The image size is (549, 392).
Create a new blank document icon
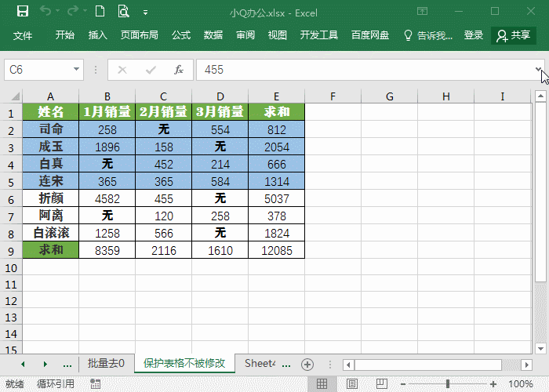tap(100, 11)
